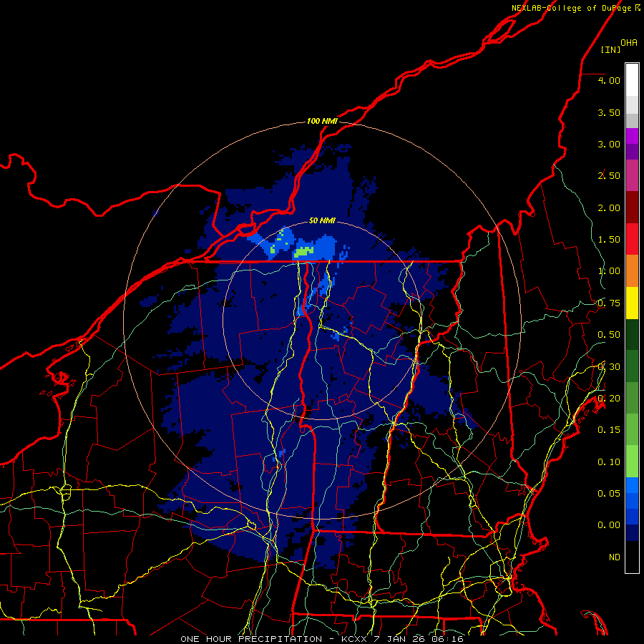Click the 2.00 legend value
The height and width of the screenshot is (644, 644).
pyautogui.click(x=609, y=208)
